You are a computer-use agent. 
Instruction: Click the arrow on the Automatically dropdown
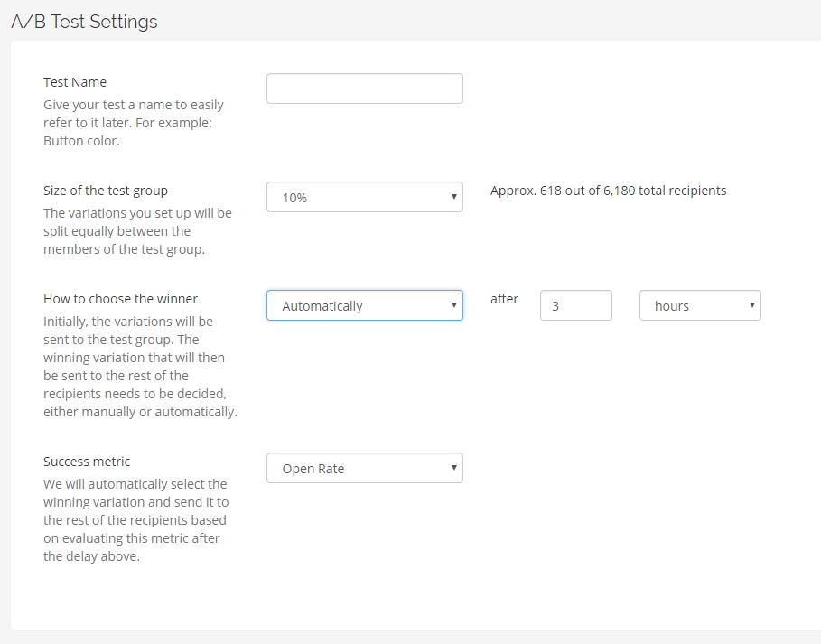pyautogui.click(x=454, y=305)
